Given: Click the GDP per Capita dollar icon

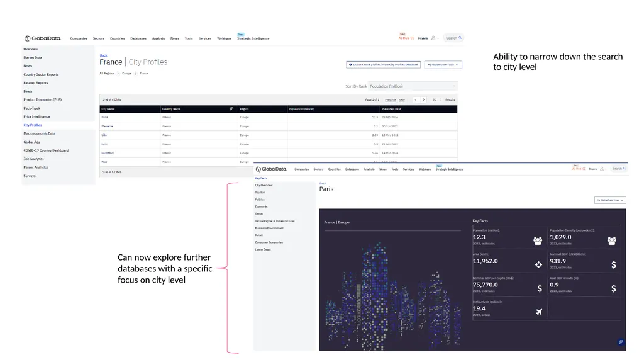Looking at the screenshot, I should click(x=540, y=288).
